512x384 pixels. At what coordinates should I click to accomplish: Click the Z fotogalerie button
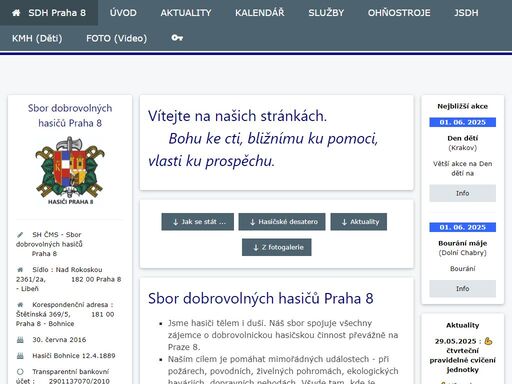[x=277, y=247]
